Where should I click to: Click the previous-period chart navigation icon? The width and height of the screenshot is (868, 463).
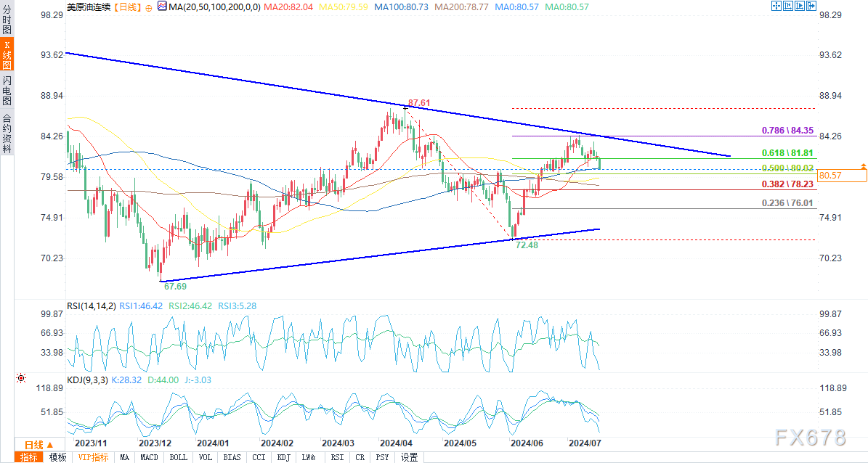click(787, 6)
